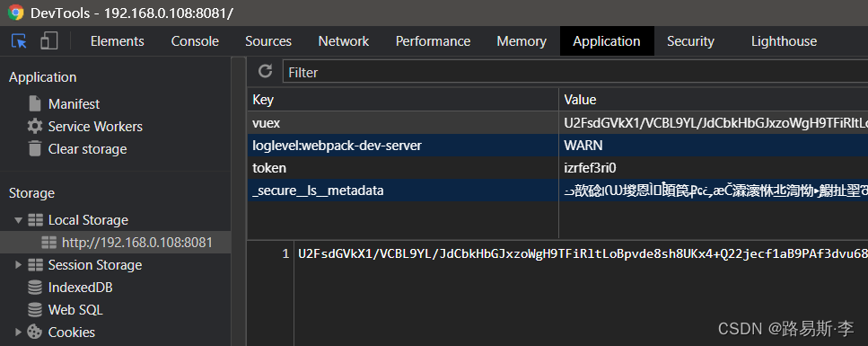Screen dimensions: 868x346
Task: Click the _secure__ls__metadata value cell
Action: pos(713,191)
